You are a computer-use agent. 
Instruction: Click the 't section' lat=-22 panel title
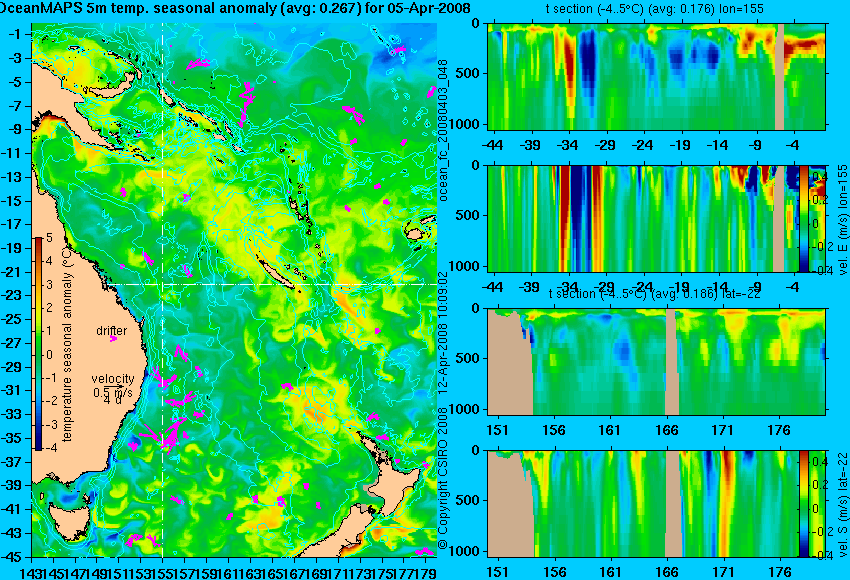tap(655, 293)
